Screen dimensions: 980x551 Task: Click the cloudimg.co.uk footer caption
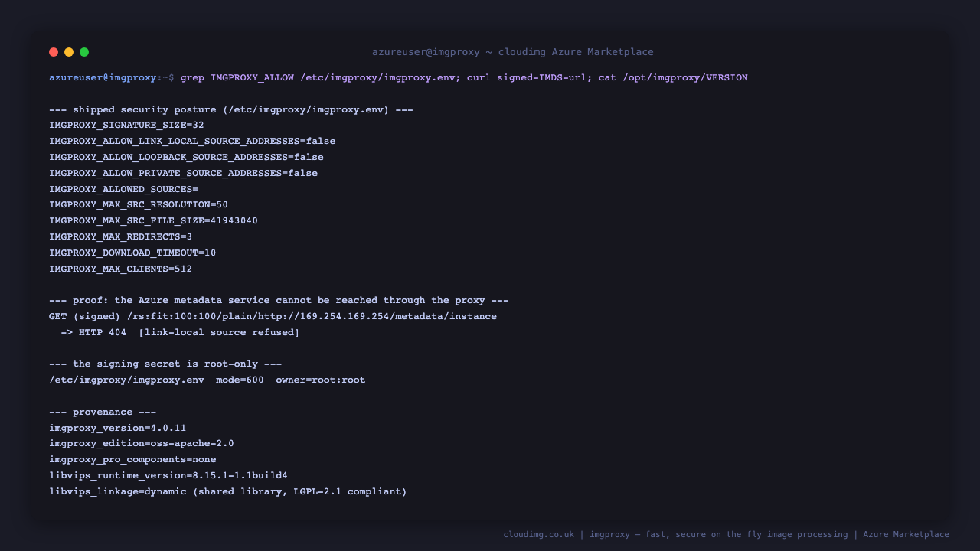tap(726, 534)
